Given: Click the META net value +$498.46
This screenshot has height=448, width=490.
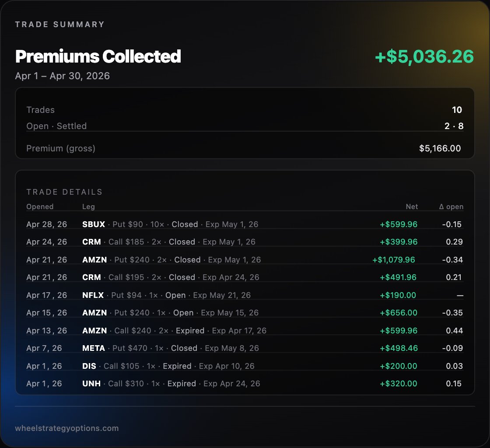Looking at the screenshot, I should [x=399, y=348].
